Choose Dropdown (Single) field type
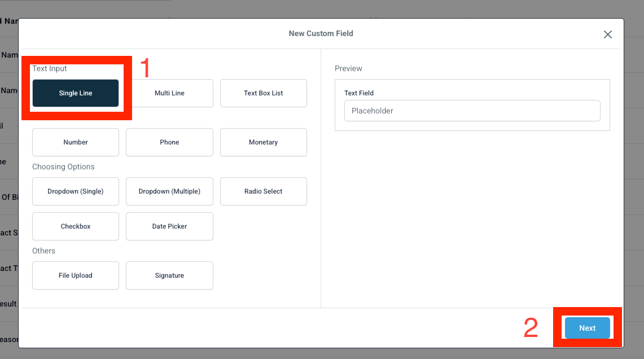Image resolution: width=644 pixels, height=359 pixels. pos(76,191)
